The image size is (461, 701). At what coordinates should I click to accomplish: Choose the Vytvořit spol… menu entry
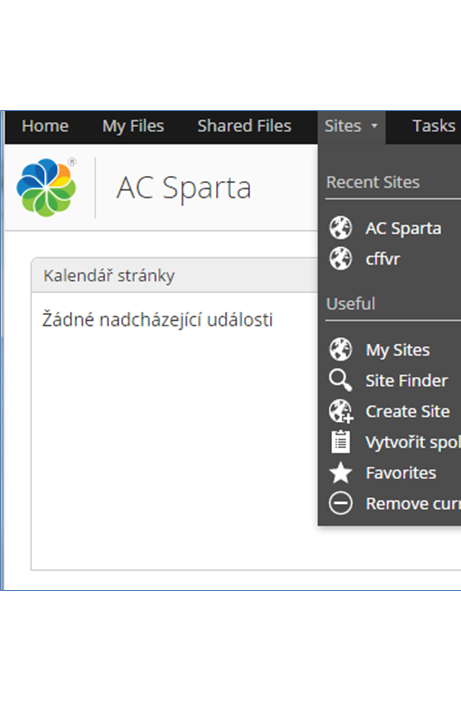click(413, 442)
